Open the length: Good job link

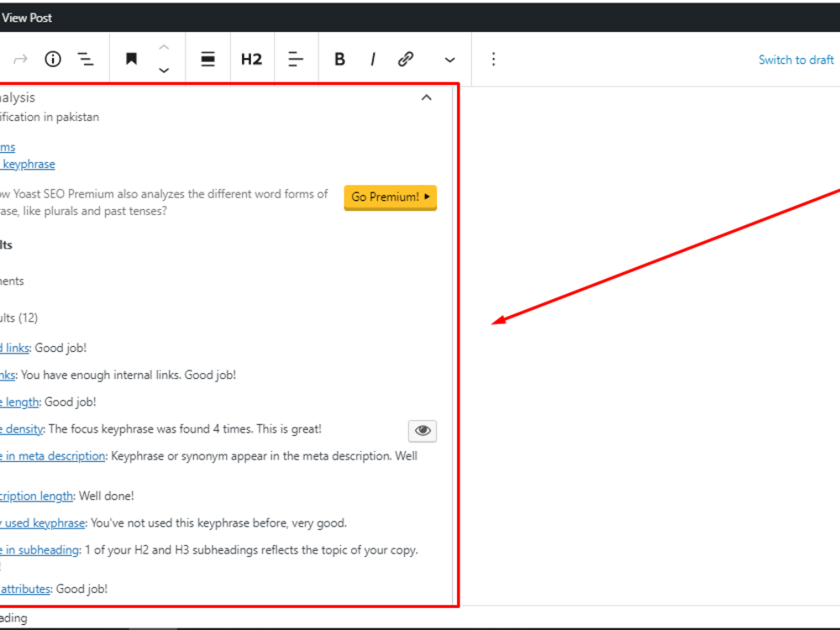click(19, 402)
